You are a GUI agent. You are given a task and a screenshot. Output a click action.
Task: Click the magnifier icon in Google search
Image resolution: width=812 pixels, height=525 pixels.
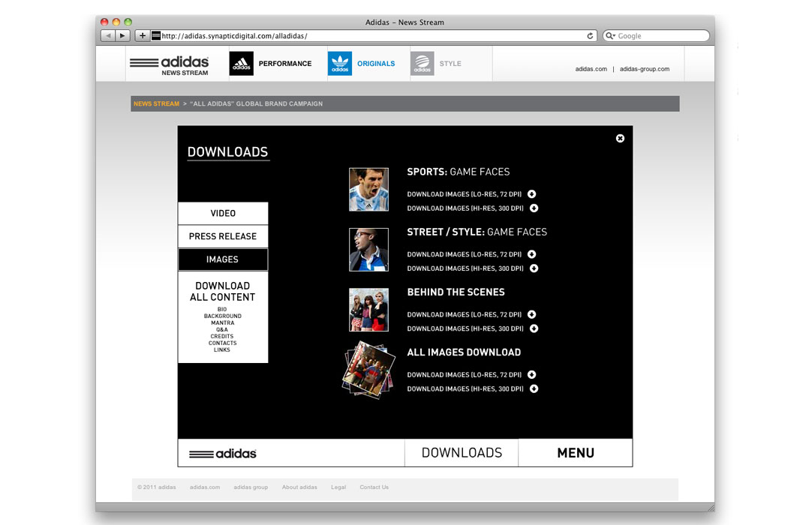tap(610, 36)
